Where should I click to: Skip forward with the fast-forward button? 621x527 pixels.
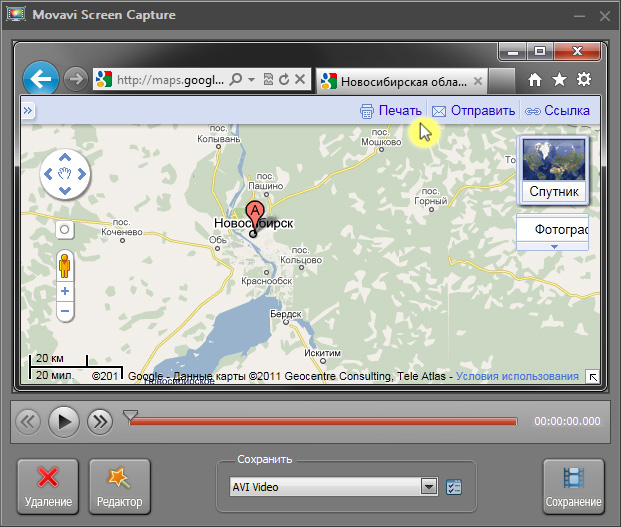click(x=100, y=422)
